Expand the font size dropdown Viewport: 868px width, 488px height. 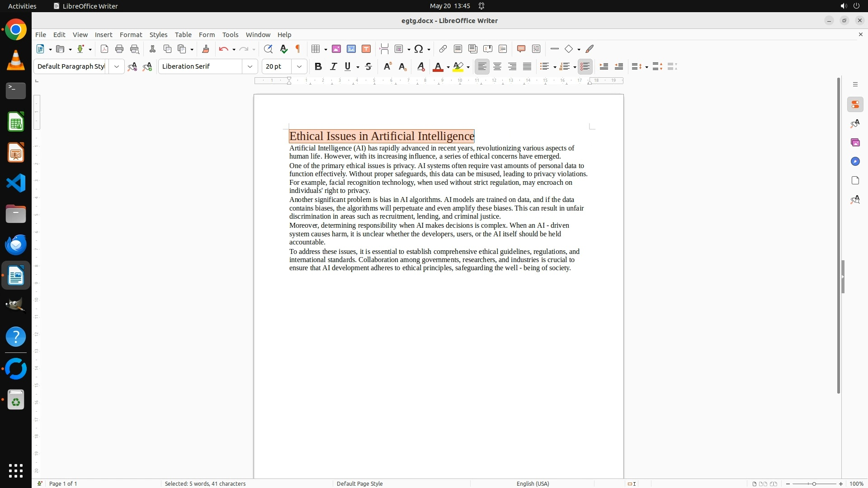299,66
